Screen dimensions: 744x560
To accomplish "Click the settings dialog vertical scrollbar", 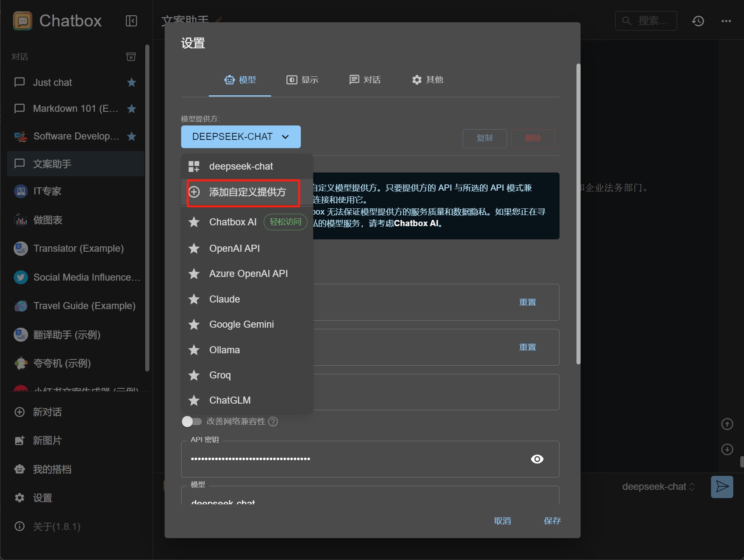I will (x=578, y=214).
